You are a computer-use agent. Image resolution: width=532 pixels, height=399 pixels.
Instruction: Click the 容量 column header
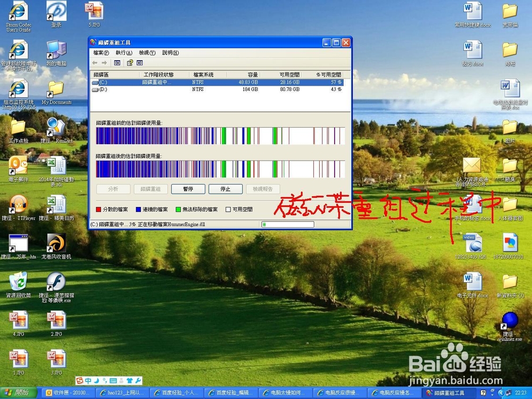click(x=243, y=74)
